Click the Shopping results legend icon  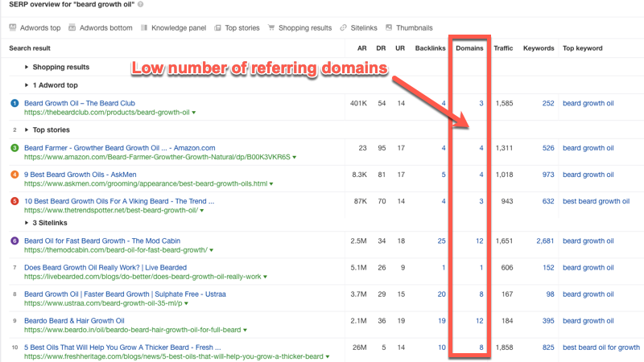coord(270,28)
